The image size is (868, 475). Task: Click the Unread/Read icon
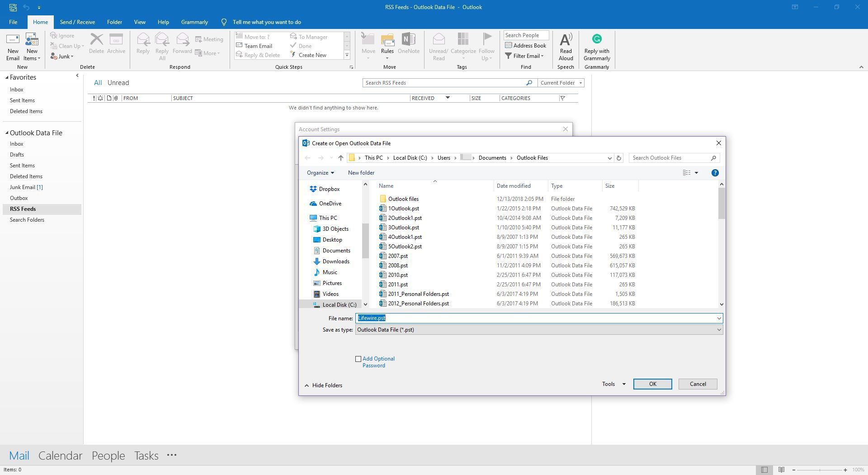[439, 40]
